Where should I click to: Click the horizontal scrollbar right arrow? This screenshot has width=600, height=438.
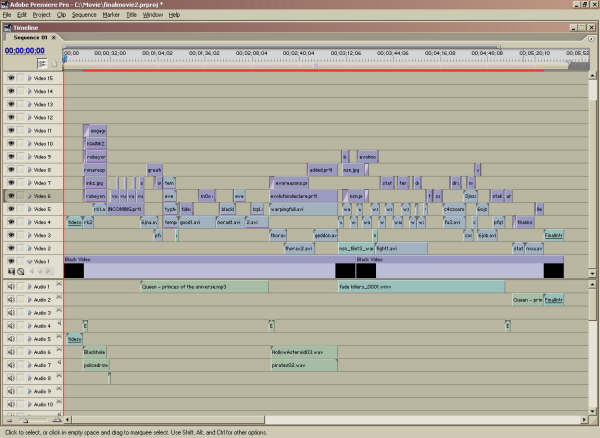584,420
